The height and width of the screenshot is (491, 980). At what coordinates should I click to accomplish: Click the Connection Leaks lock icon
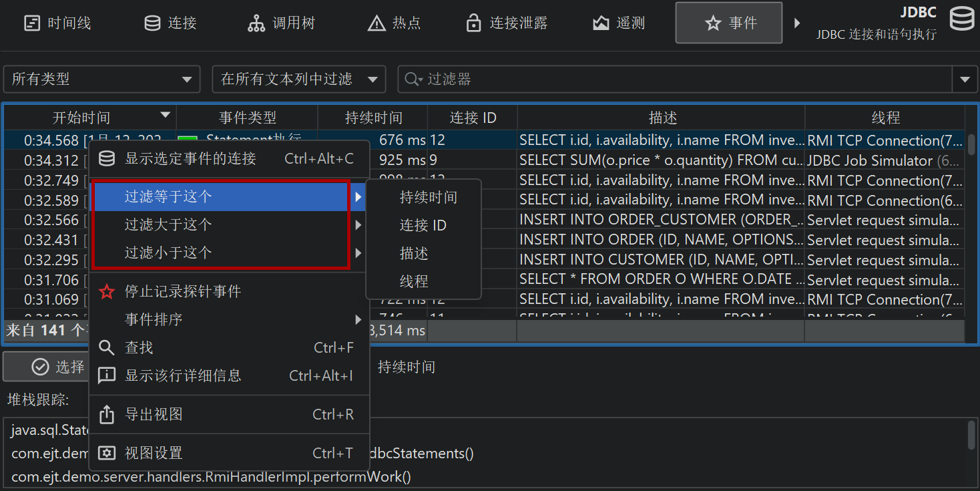473,23
